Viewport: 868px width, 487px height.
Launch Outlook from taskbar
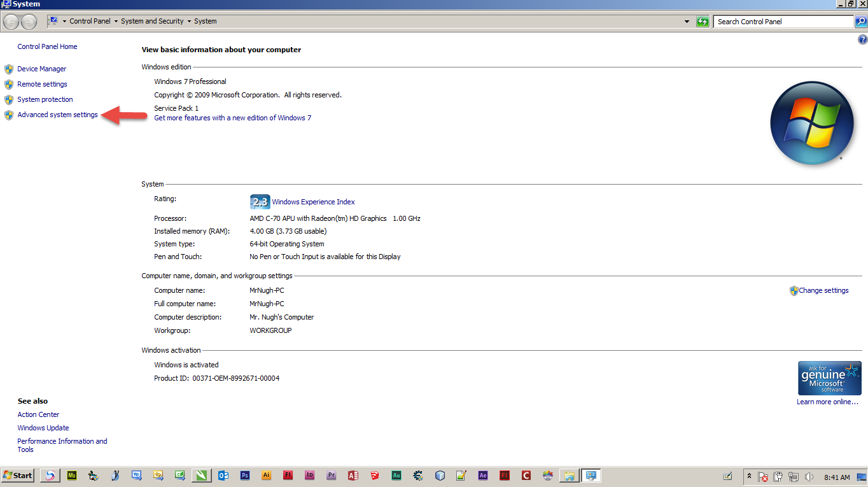[x=223, y=476]
